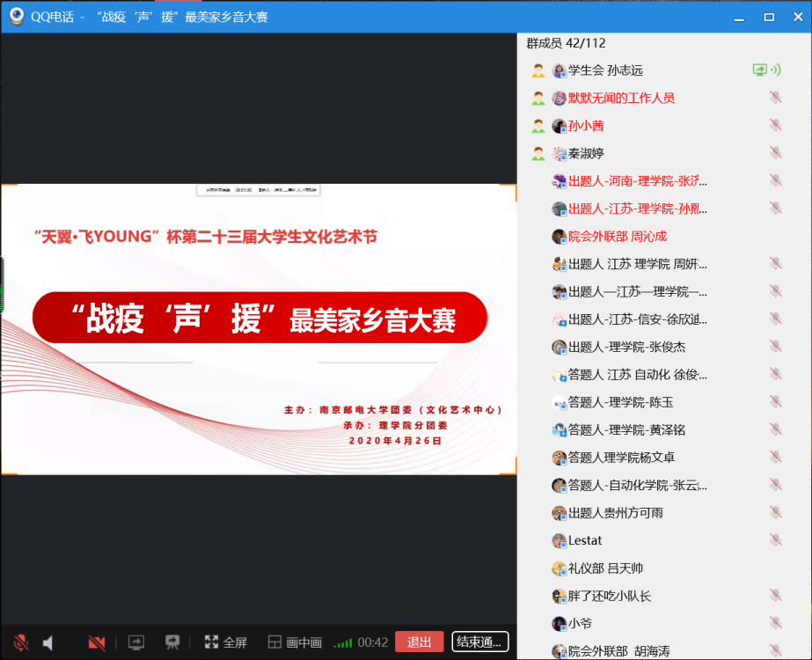Click the QQ电话 penguin icon in title bar
812x660 pixels.
coord(17,17)
